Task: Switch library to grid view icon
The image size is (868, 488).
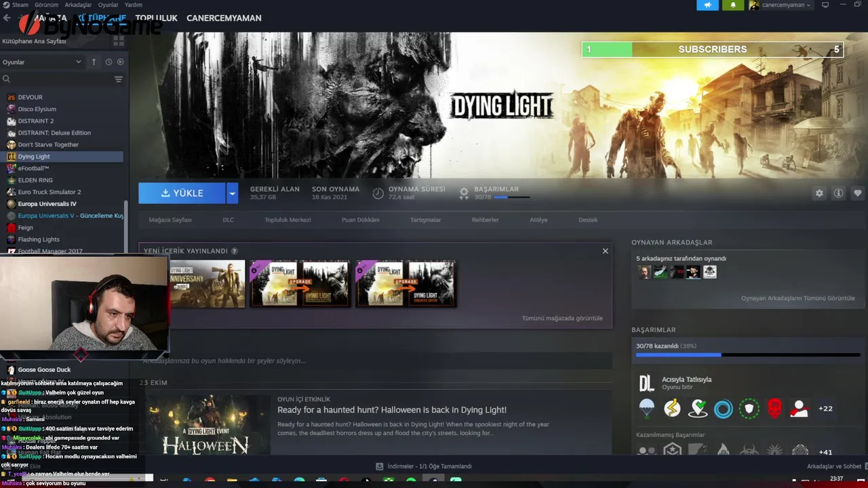Action: coord(119,41)
